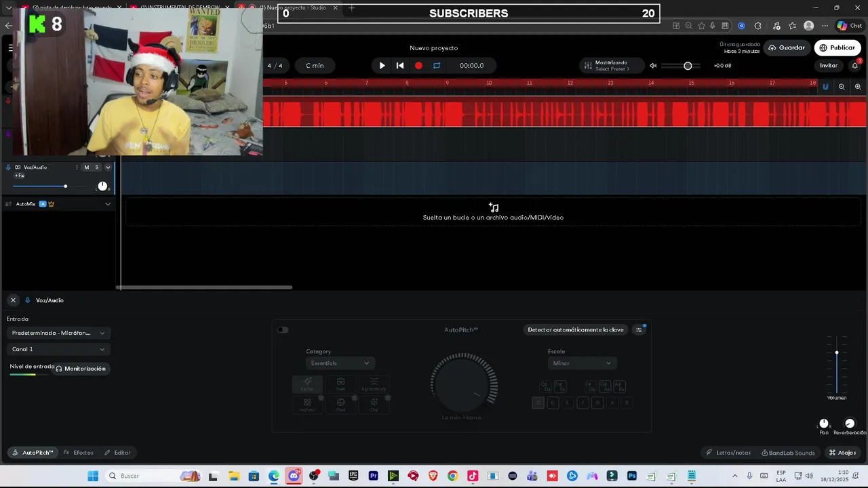Click the Publicar button
Image resolution: width=868 pixels, height=488 pixels.
point(837,47)
